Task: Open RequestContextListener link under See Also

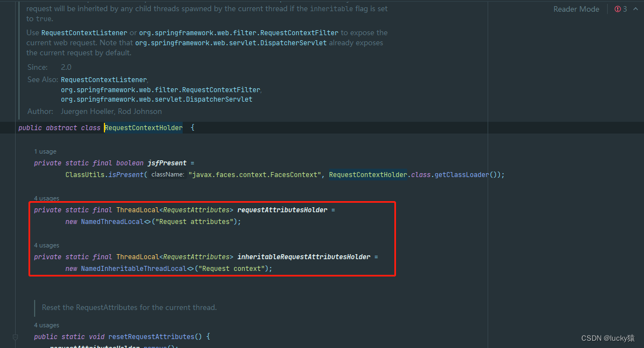Action: (x=104, y=80)
